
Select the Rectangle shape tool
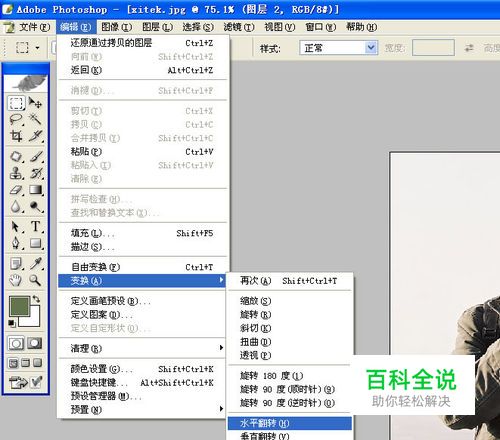click(35, 243)
